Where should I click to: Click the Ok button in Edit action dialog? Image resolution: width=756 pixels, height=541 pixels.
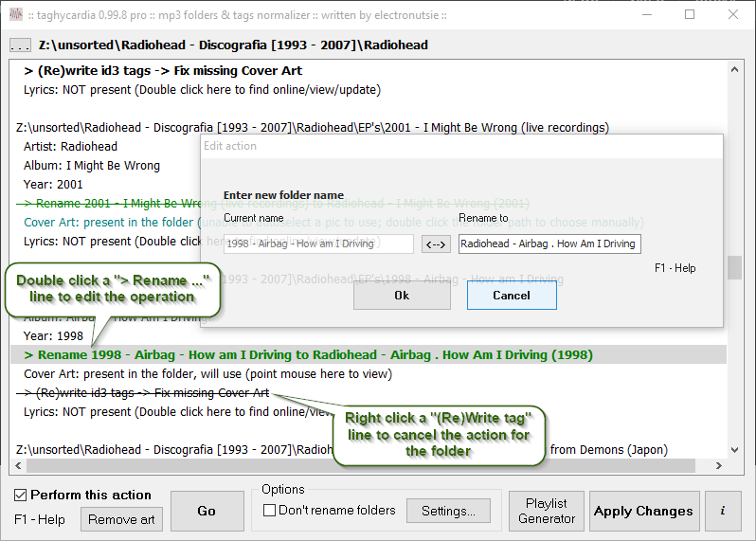[x=402, y=295]
